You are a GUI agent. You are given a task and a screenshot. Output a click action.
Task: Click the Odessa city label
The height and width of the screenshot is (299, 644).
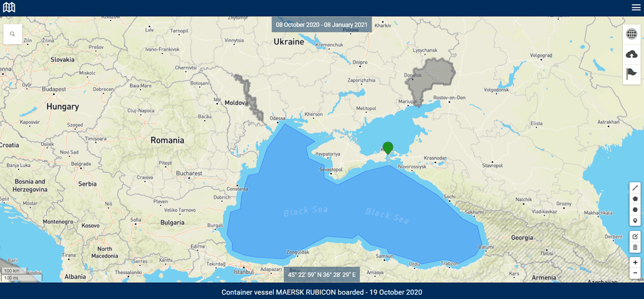[x=277, y=118]
